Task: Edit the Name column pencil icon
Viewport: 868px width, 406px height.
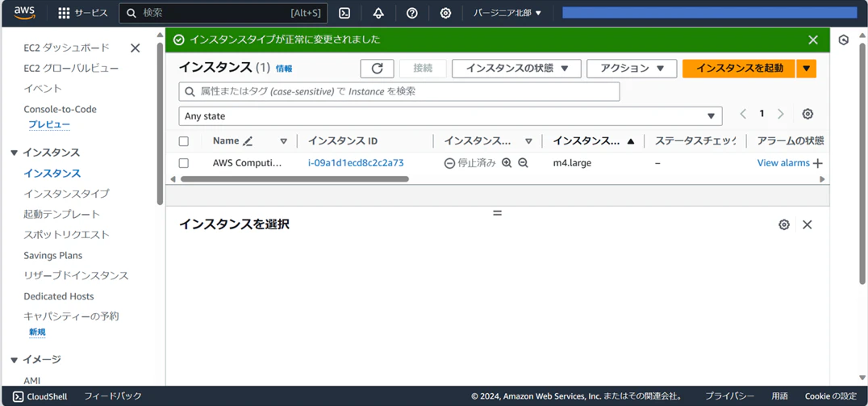Action: click(248, 141)
